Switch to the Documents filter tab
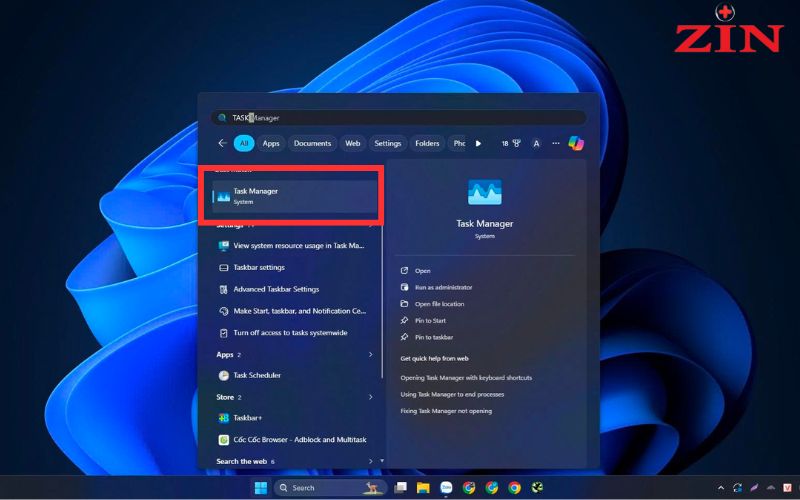 (312, 143)
